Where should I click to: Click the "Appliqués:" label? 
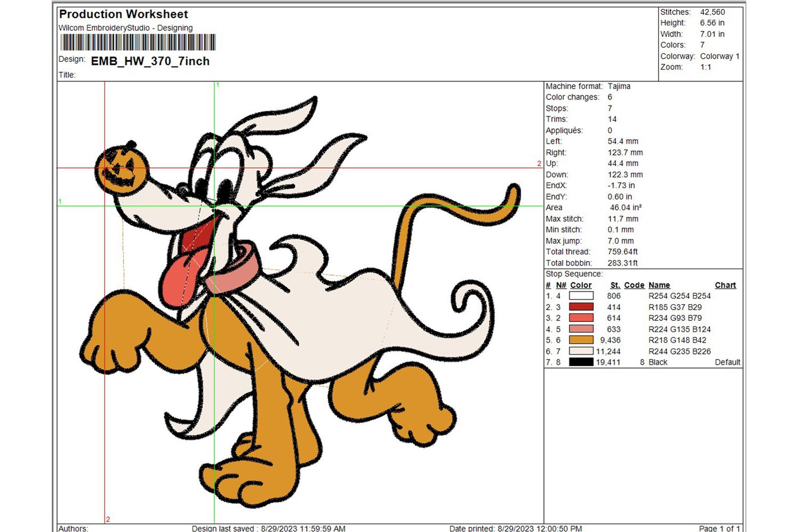(x=564, y=131)
